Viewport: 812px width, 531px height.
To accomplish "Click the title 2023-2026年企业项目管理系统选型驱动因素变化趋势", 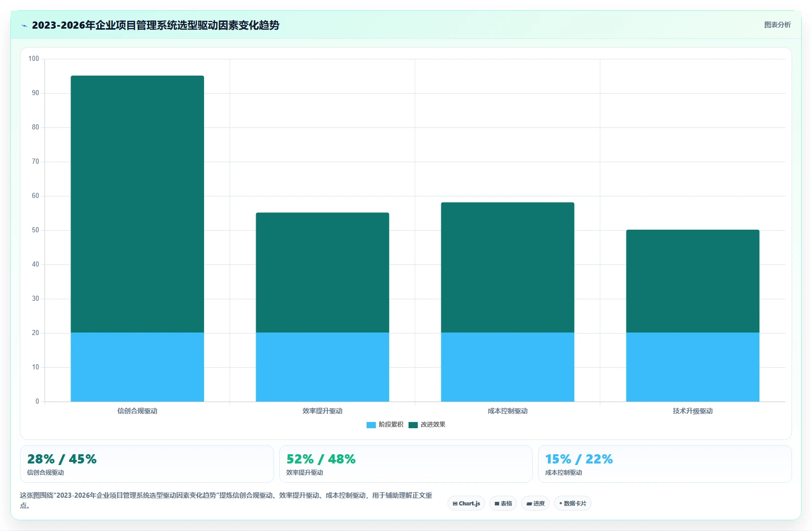I will click(155, 25).
